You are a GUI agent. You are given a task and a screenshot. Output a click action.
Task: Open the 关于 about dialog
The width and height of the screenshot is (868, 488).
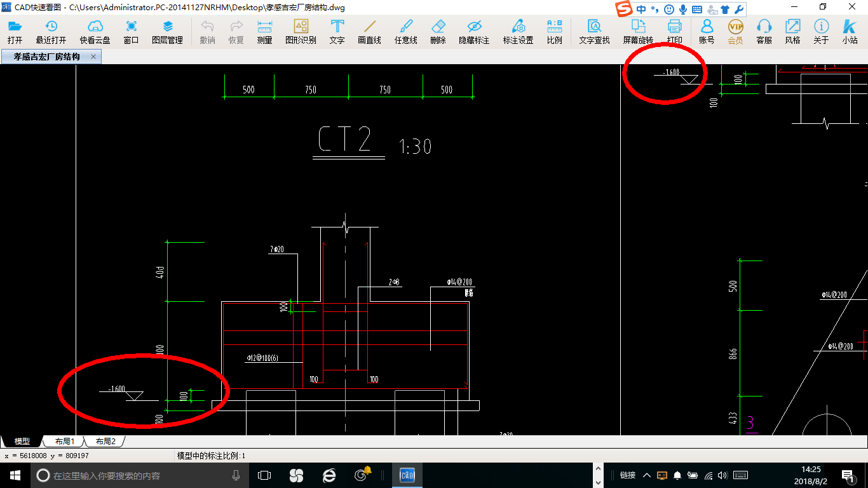pos(821,32)
